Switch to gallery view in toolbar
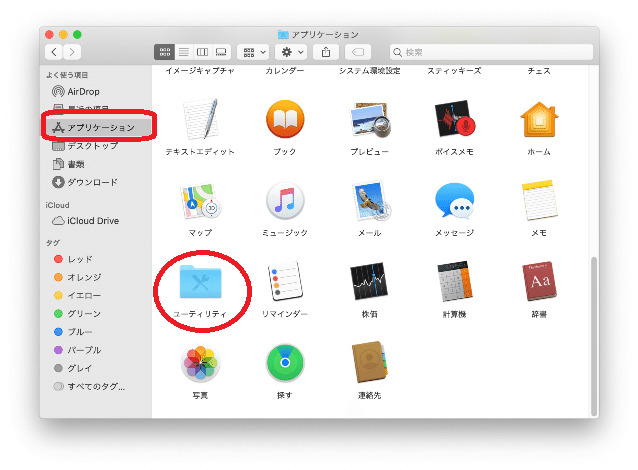The height and width of the screenshot is (470, 638). coord(221,52)
